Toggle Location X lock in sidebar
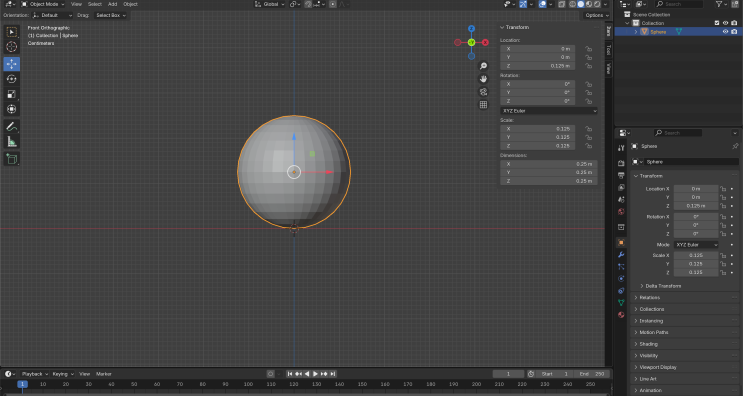This screenshot has height=396, width=743. 589,49
